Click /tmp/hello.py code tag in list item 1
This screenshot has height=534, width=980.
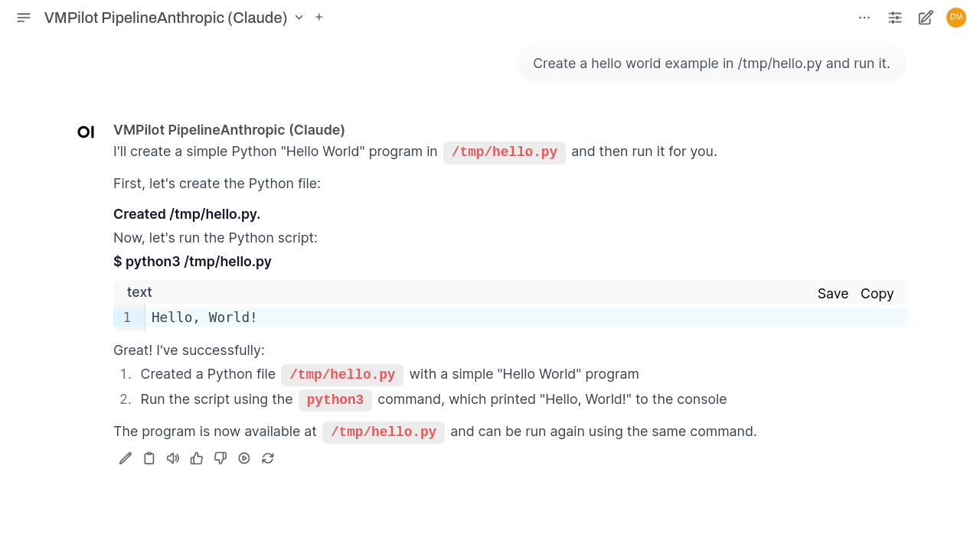click(342, 375)
